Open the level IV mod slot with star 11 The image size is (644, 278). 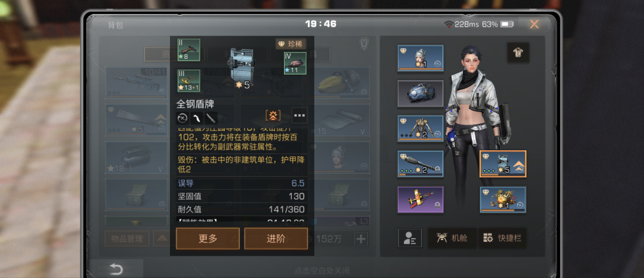296,63
